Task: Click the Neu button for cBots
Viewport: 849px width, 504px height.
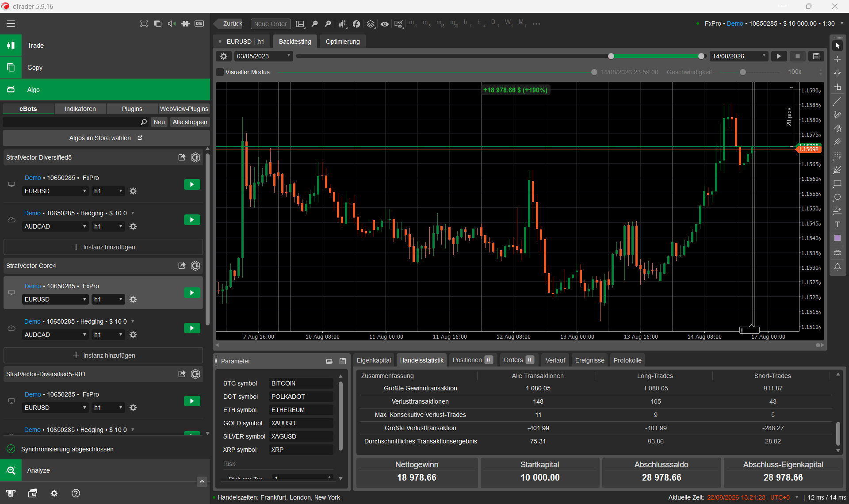Action: 159,122
